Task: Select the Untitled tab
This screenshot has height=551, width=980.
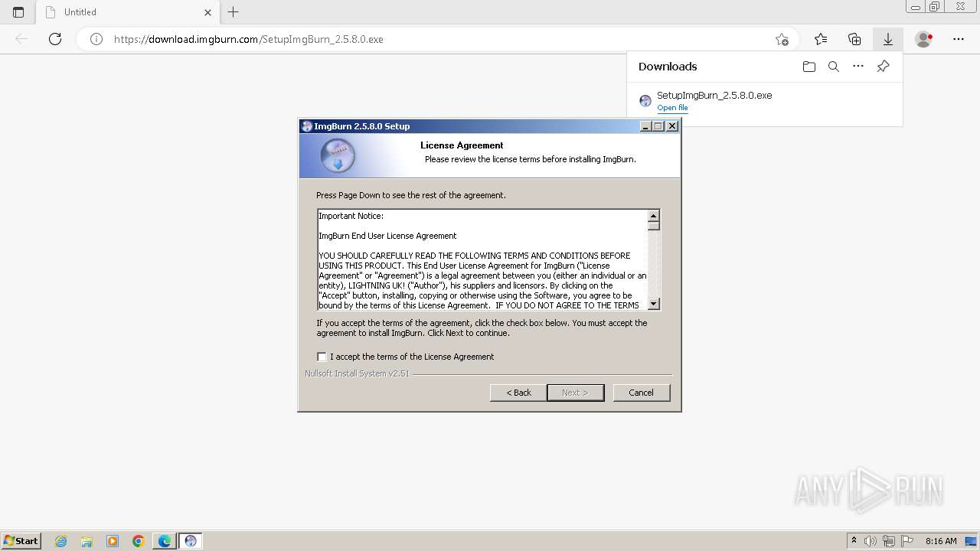Action: (126, 12)
